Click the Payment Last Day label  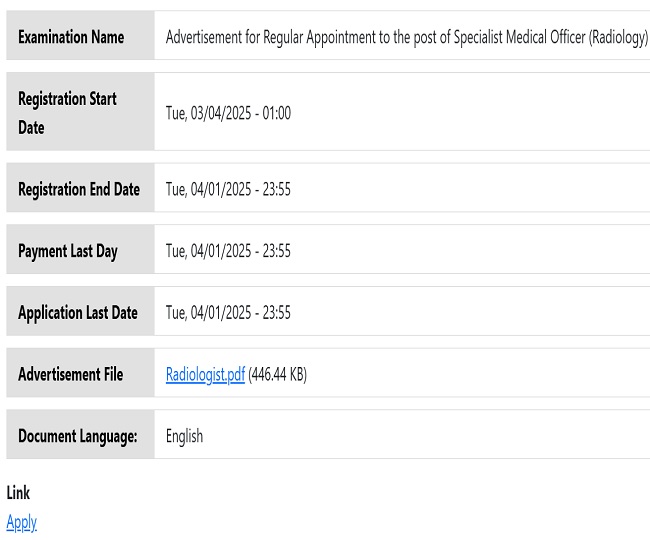coord(68,251)
